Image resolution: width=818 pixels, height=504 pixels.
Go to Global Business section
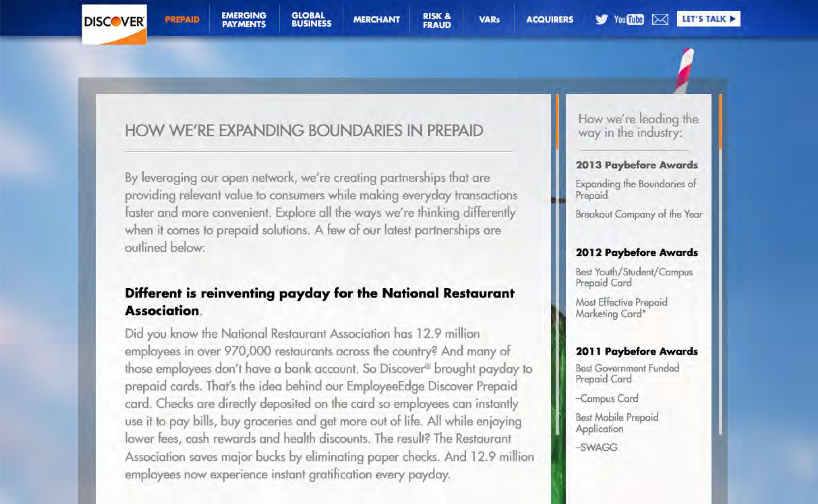pos(311,20)
